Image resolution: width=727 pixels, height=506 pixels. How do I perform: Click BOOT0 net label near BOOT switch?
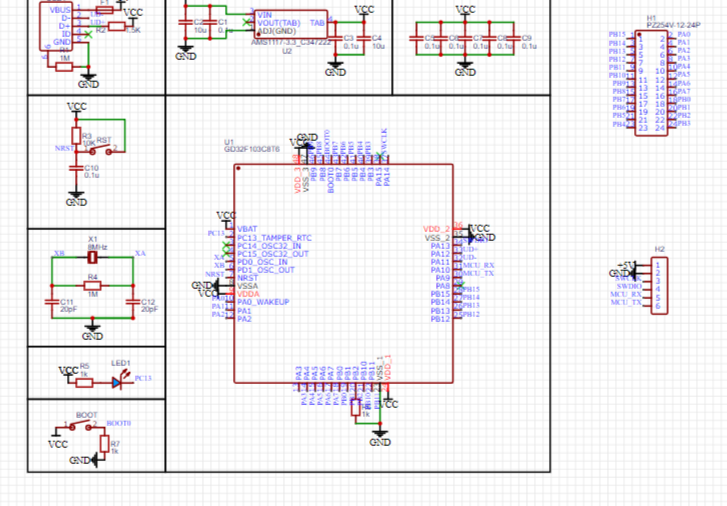click(x=119, y=423)
